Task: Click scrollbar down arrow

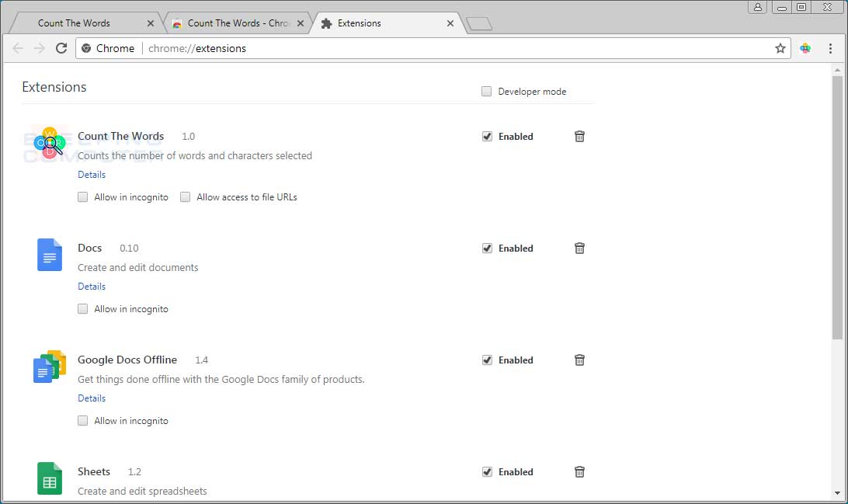Action: (x=837, y=493)
